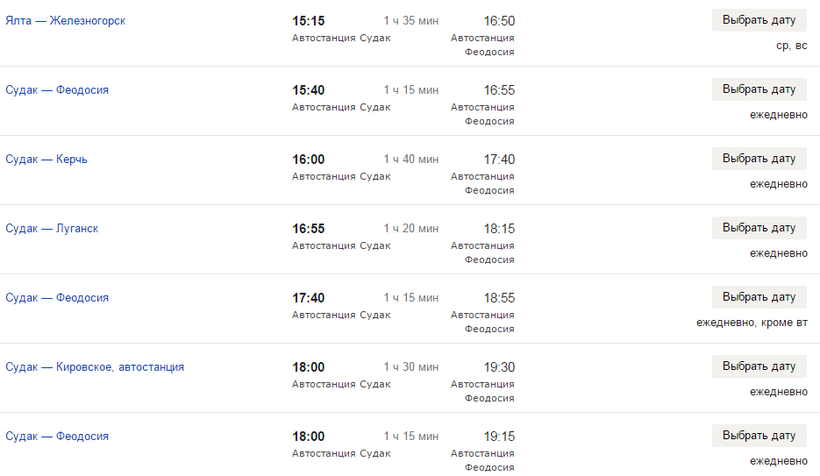Select the 1 ч 40 мин duration text
Image resolution: width=820 pixels, height=476 pixels.
pos(411,160)
